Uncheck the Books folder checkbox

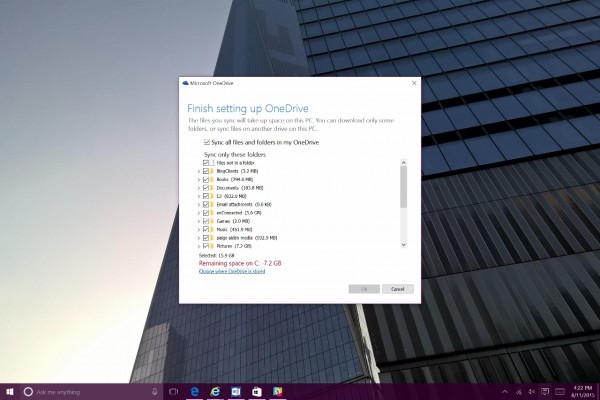click(x=206, y=180)
